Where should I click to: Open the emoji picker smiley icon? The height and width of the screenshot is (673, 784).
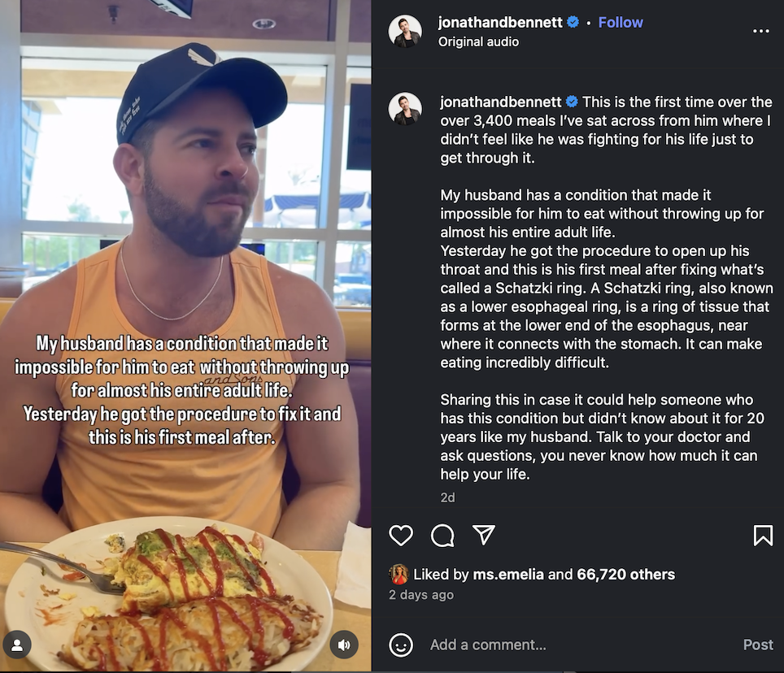(x=401, y=645)
